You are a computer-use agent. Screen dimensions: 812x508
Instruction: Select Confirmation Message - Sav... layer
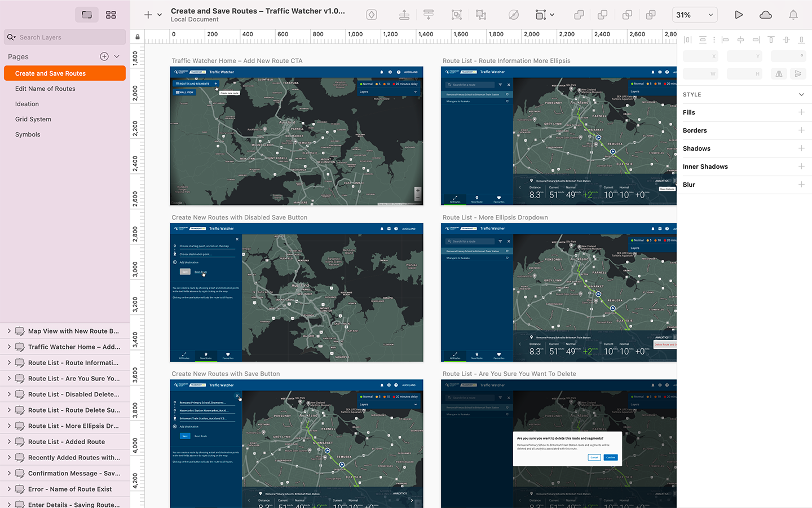[65, 474]
